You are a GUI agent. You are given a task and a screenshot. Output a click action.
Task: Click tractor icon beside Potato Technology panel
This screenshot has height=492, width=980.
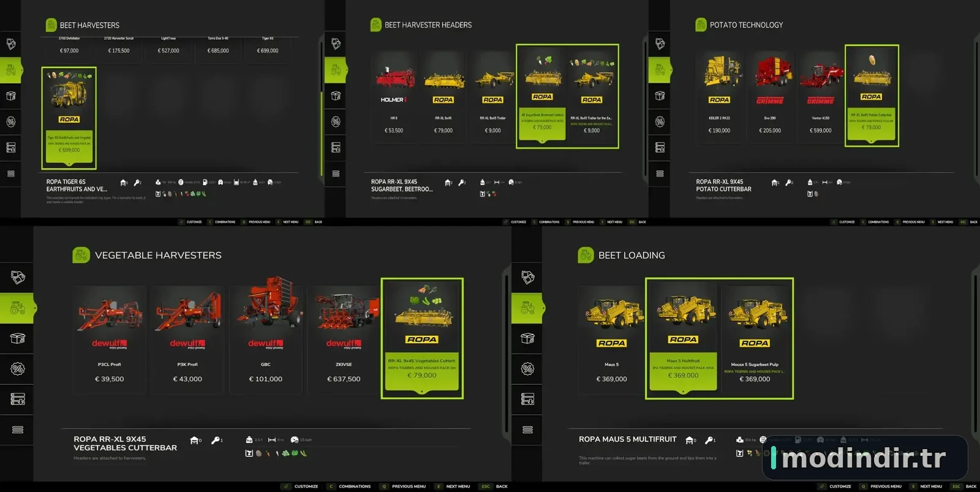pos(660,70)
